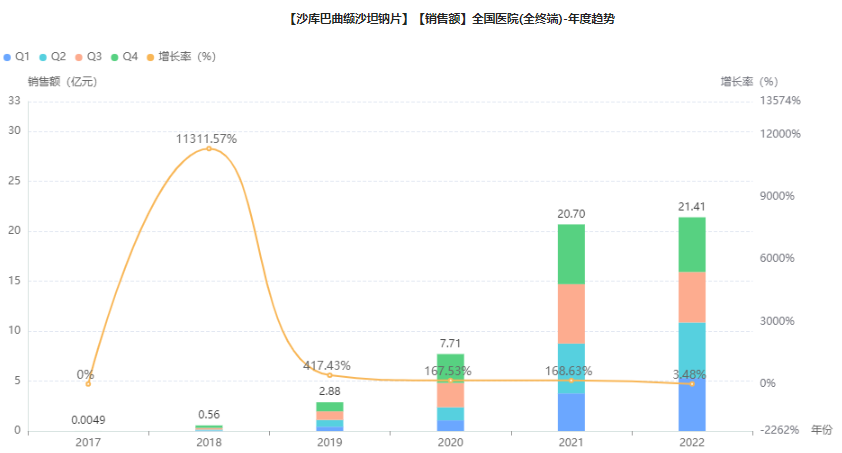Click the 2019 stacked bar

pyautogui.click(x=330, y=416)
